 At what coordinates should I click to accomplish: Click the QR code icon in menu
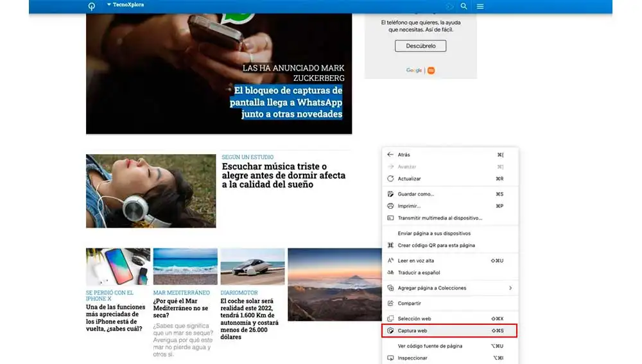pos(390,245)
